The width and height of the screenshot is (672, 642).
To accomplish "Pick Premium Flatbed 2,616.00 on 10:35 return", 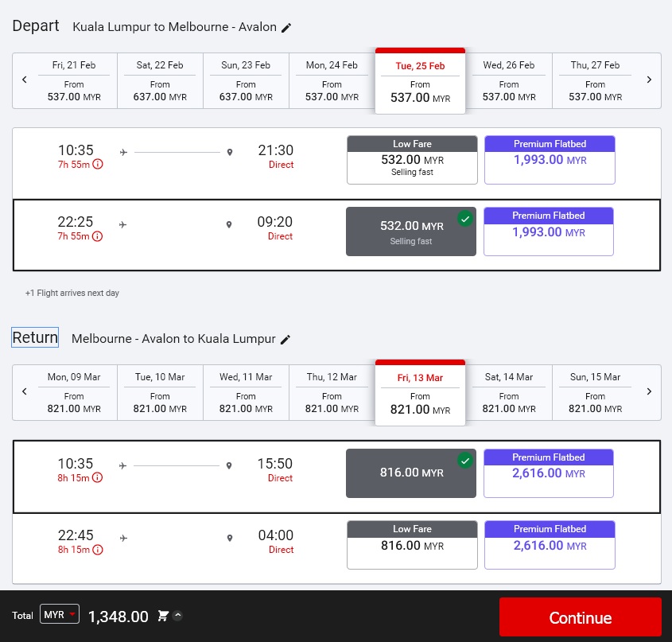I will click(x=549, y=473).
